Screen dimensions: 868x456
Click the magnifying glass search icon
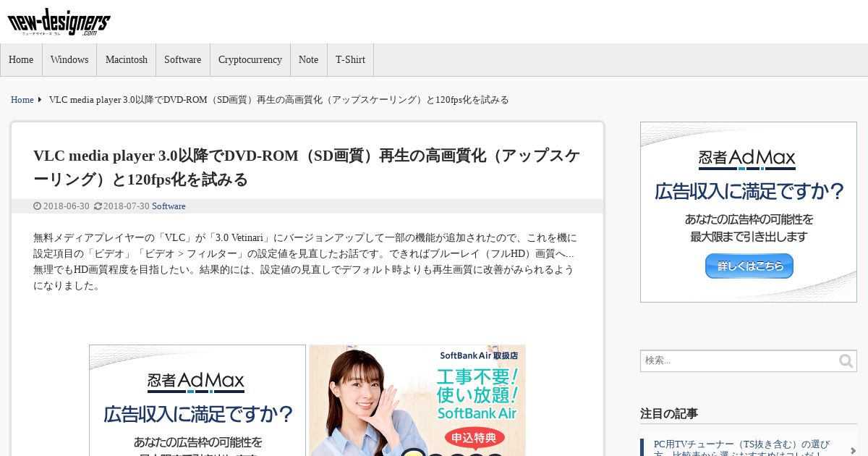pyautogui.click(x=846, y=360)
